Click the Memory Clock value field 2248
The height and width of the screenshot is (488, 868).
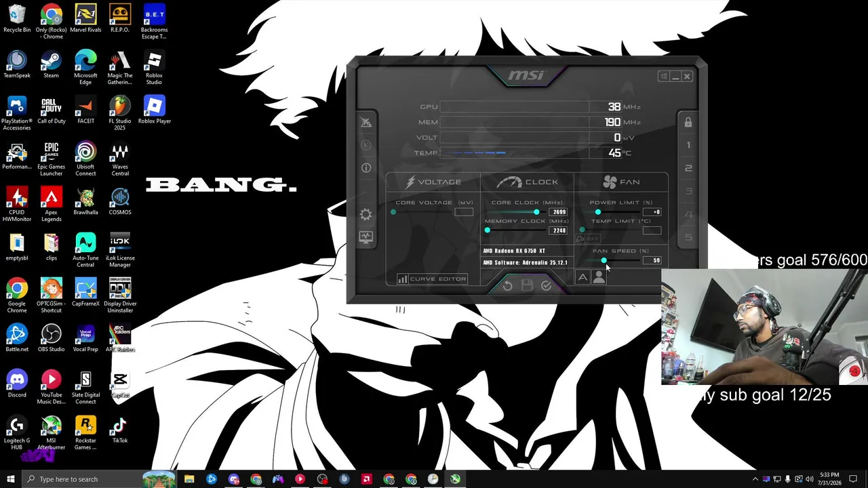click(x=558, y=230)
